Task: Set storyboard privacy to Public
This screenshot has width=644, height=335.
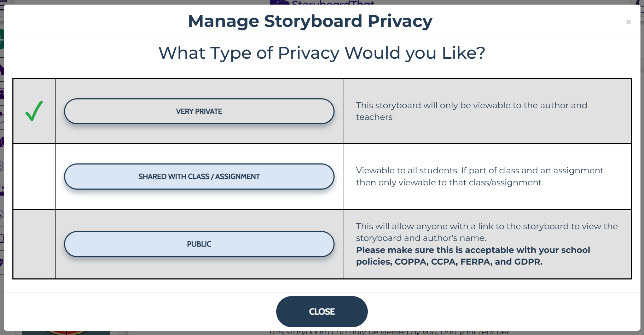Action: point(199,244)
